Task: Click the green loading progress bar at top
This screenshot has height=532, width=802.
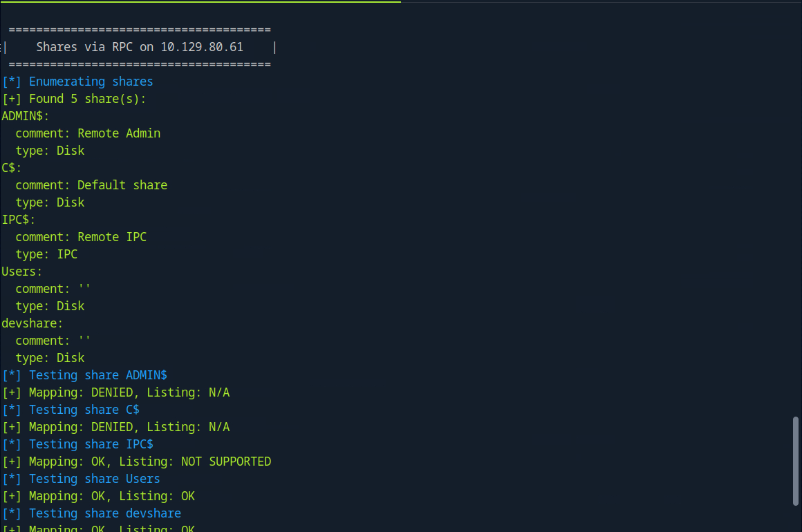Action: (200, 2)
